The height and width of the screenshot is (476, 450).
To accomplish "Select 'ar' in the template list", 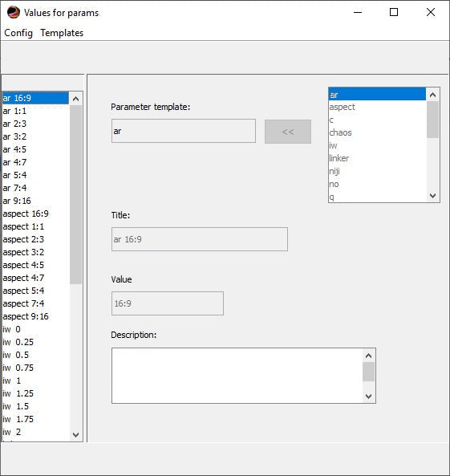I will 378,95.
